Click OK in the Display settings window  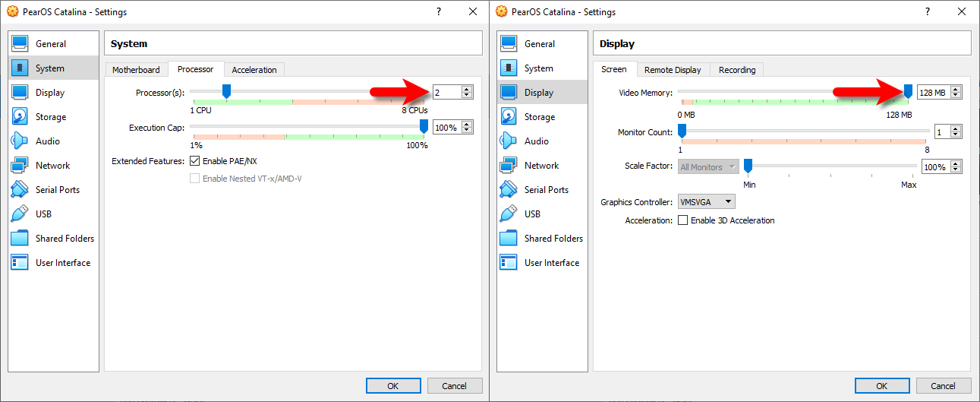click(881, 386)
